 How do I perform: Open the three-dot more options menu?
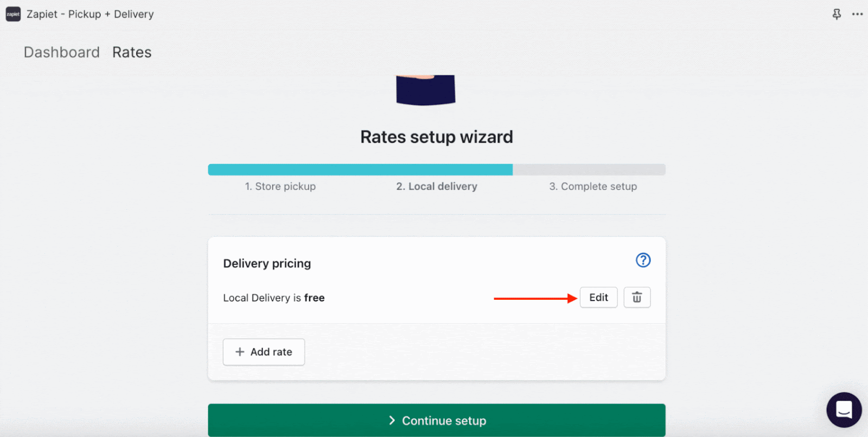point(857,14)
